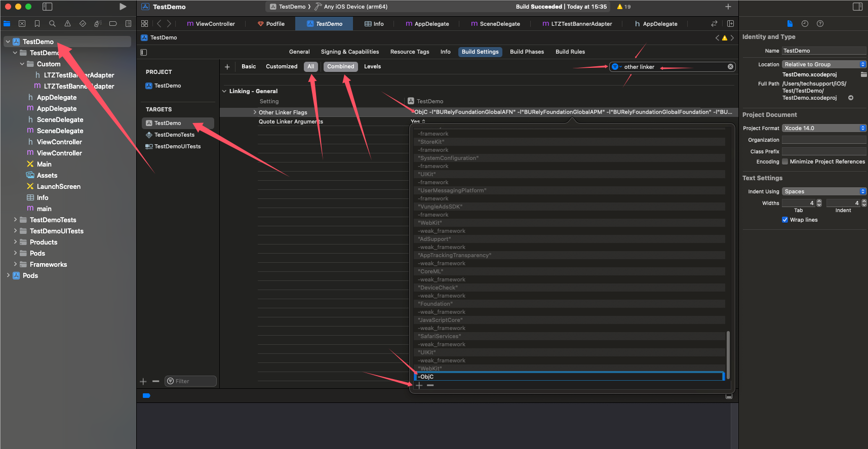Add a new tab with plus button

(728, 7)
